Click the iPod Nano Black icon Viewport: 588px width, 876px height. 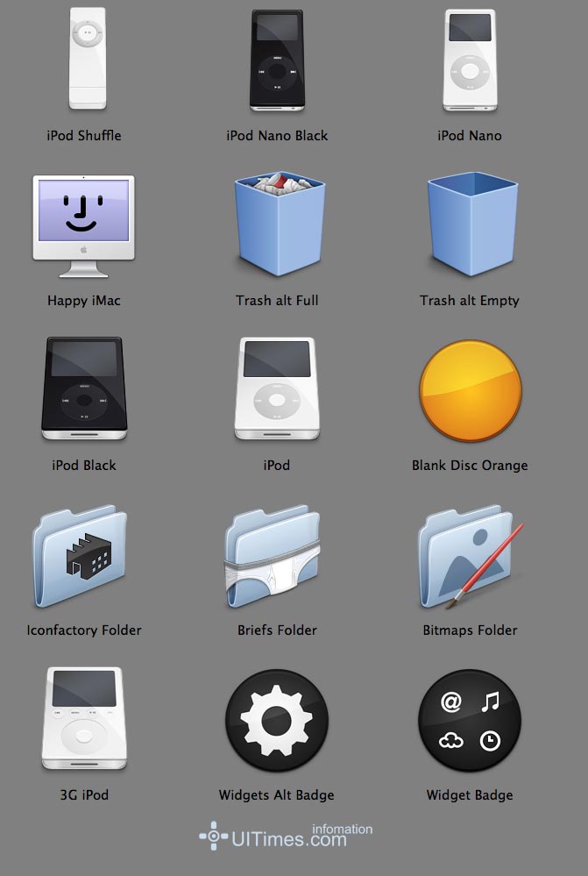277,60
